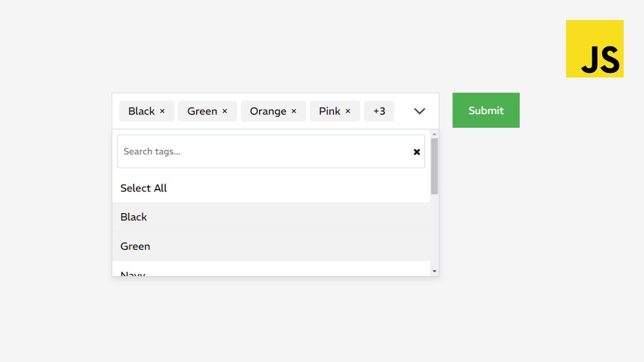Viewport: 644px width, 362px height.
Task: Focus the Search tags input field
Action: [x=262, y=151]
